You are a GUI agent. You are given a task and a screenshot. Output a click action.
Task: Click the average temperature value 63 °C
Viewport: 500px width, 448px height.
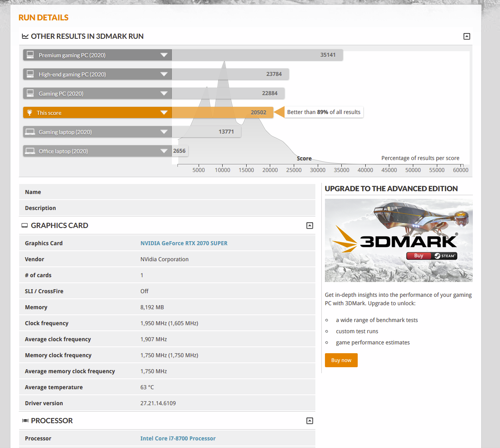pyautogui.click(x=147, y=387)
